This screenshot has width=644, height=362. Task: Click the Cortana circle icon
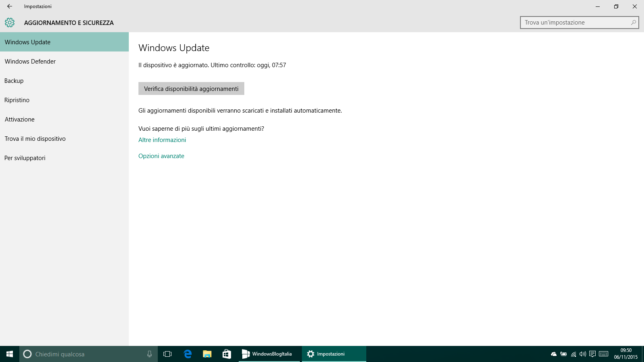pos(27,354)
